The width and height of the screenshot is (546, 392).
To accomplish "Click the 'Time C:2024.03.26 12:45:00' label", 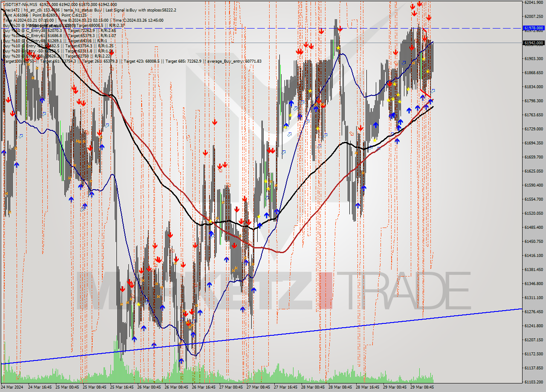I will click(x=138, y=20).
